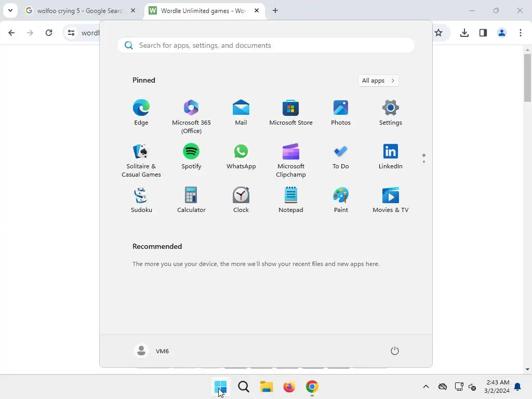Viewport: 532px width, 399px height.
Task: Select the Wordle Unlimited games tab
Action: click(x=204, y=11)
